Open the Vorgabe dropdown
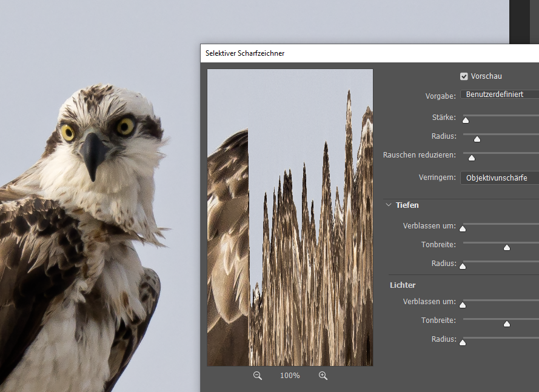The image size is (539, 392). [x=500, y=95]
